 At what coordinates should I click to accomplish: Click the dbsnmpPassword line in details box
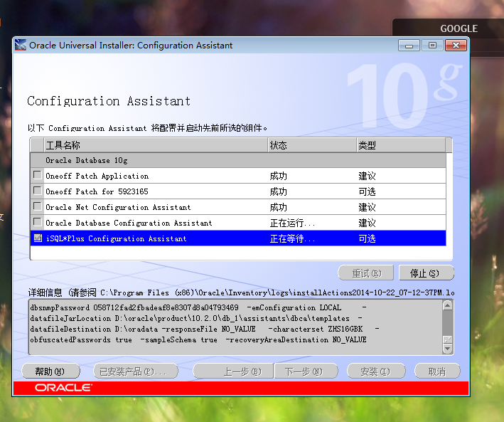pyautogui.click(x=198, y=307)
